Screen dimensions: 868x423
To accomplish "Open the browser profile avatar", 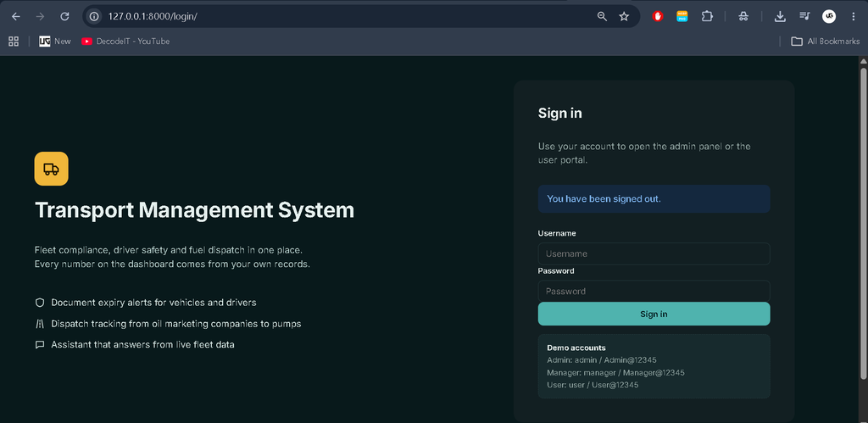I will click(829, 17).
